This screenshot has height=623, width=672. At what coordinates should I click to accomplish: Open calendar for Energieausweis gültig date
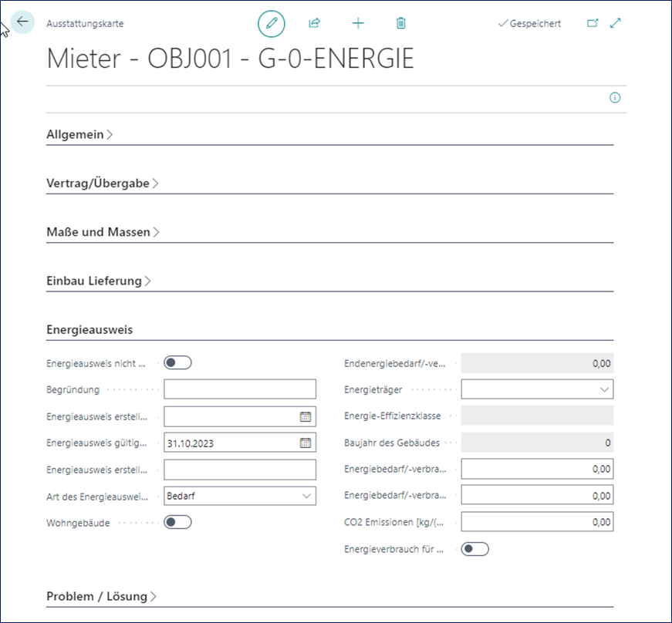coord(306,443)
